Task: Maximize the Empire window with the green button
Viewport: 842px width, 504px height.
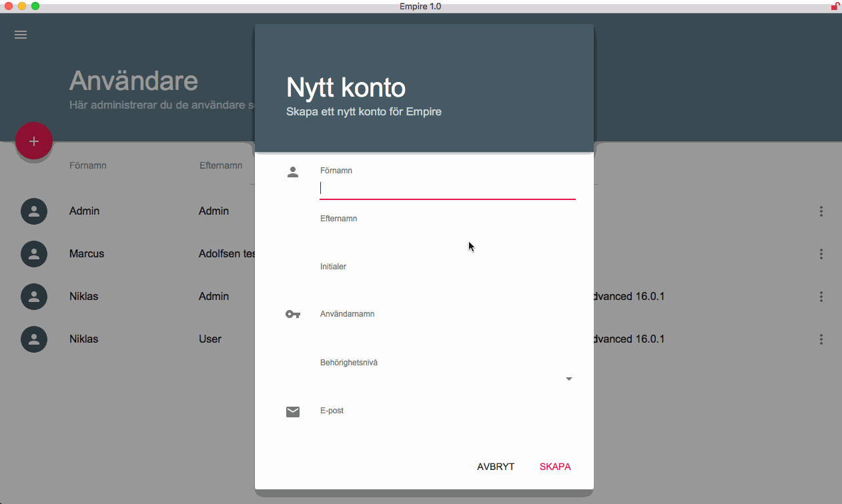Action: click(x=35, y=6)
